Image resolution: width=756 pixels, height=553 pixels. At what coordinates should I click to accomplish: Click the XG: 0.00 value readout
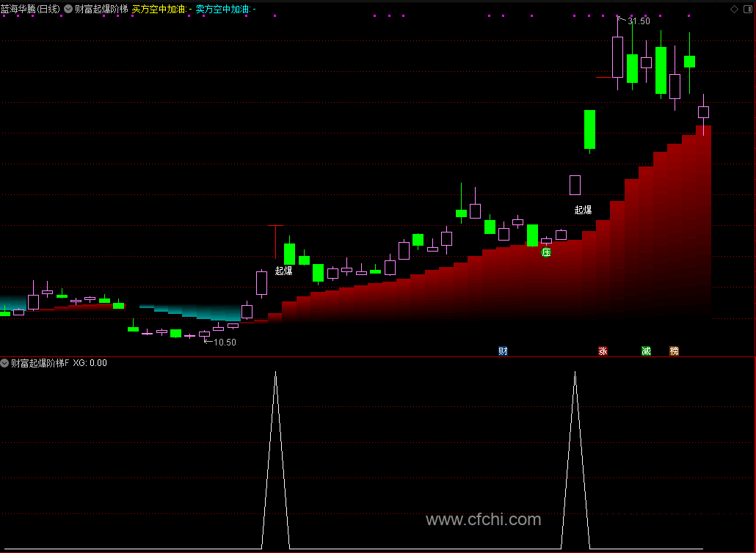(90, 363)
